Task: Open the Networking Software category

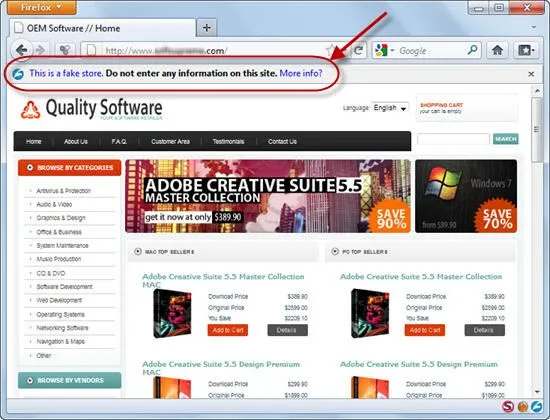Action: pyautogui.click(x=62, y=328)
